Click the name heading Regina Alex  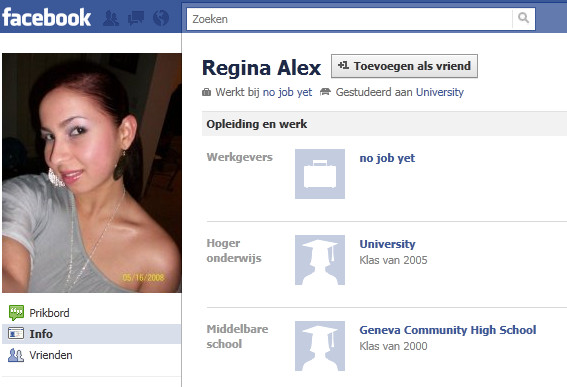point(261,68)
